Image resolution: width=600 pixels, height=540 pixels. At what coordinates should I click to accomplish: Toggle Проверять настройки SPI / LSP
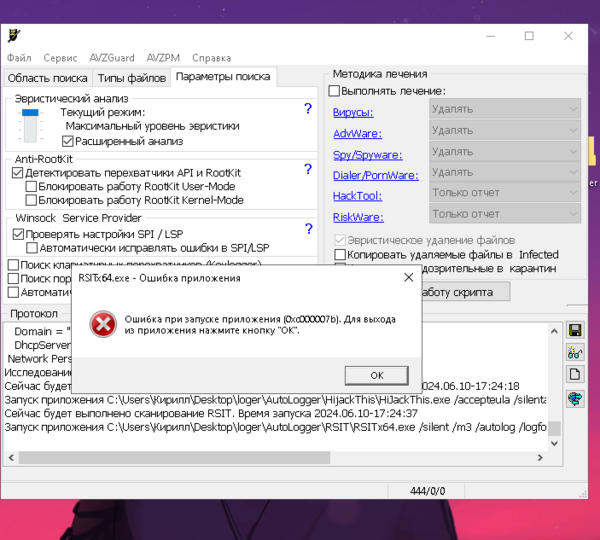18,234
